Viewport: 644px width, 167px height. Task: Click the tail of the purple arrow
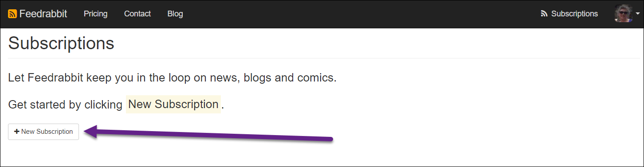(329, 140)
